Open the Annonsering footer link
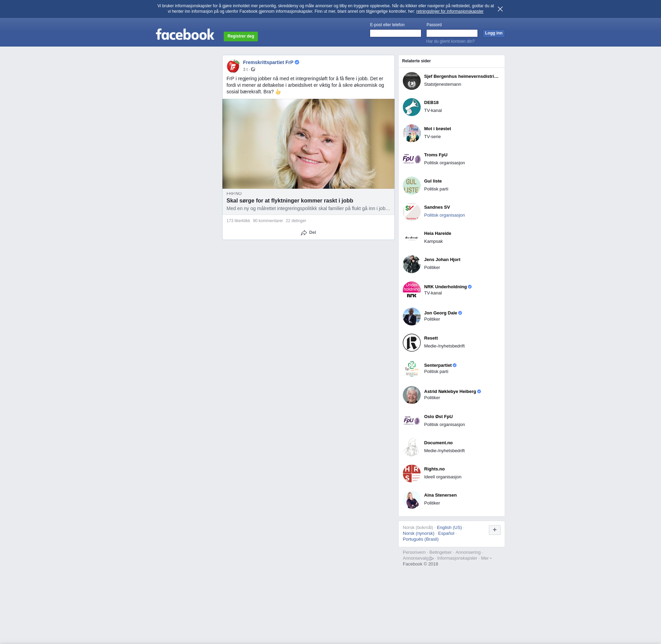The width and height of the screenshot is (661, 644). 468,552
